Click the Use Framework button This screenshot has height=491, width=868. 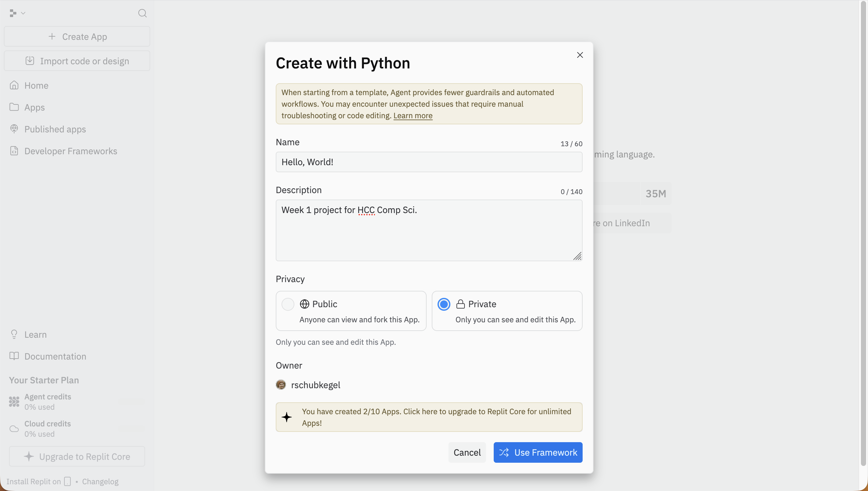click(537, 452)
